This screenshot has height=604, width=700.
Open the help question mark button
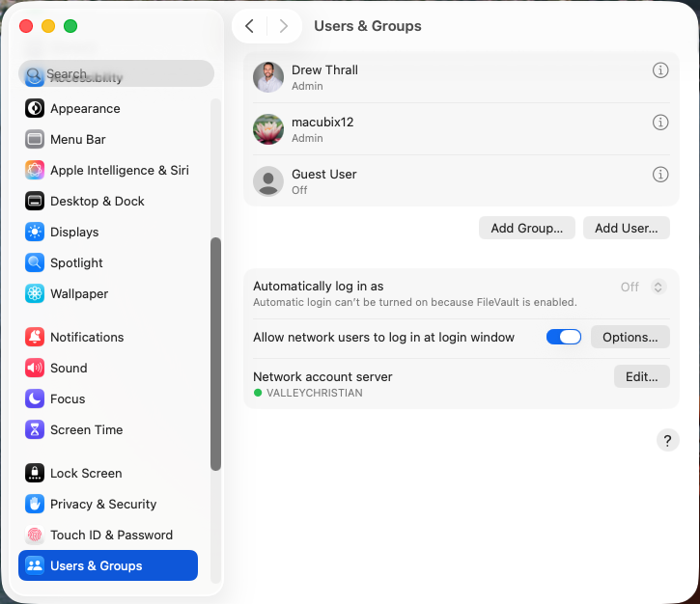tap(667, 440)
